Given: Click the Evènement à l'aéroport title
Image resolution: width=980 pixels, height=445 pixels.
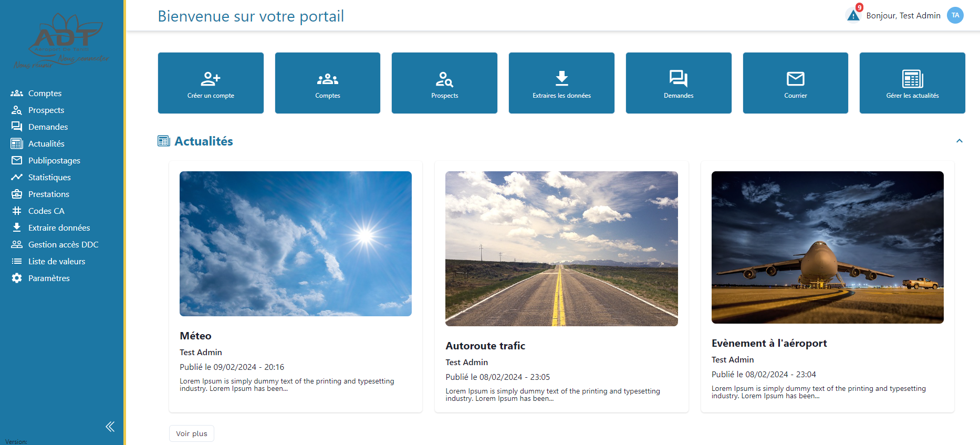Looking at the screenshot, I should click(769, 343).
